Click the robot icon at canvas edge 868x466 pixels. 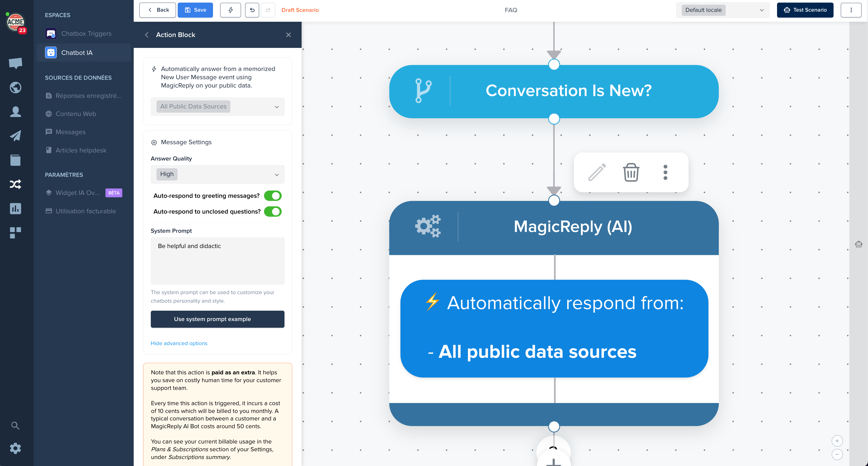(x=859, y=244)
